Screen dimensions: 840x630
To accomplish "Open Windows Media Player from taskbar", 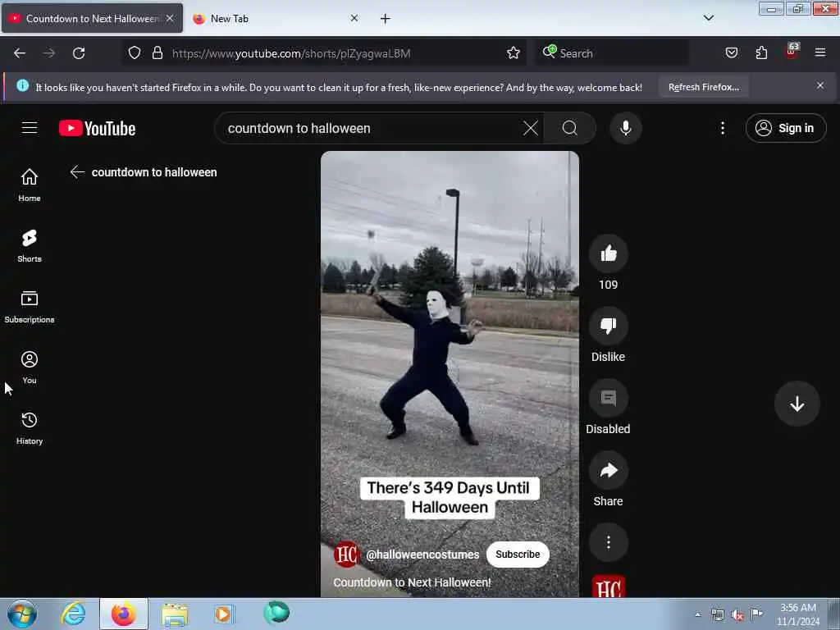I will 223,614.
